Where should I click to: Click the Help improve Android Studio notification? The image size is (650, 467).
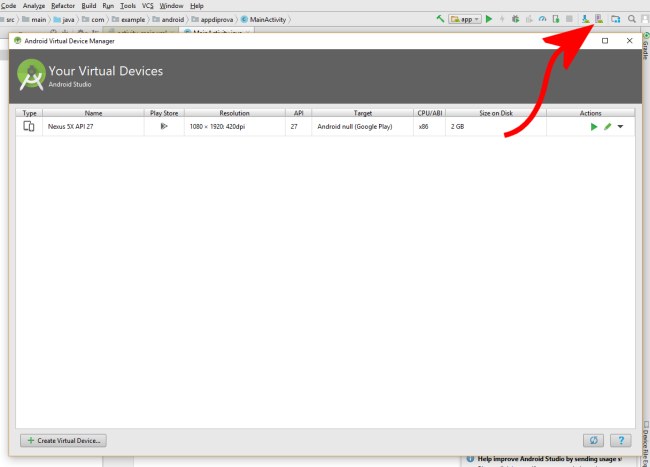(x=545, y=459)
